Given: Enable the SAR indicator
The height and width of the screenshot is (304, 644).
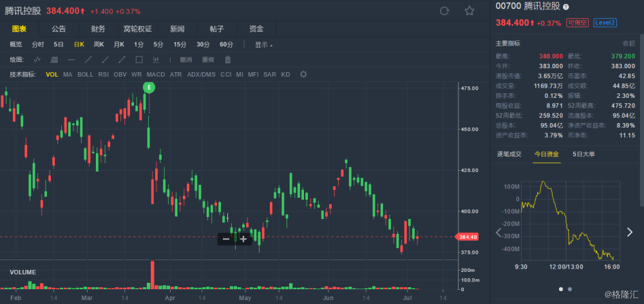Looking at the screenshot, I should [269, 74].
